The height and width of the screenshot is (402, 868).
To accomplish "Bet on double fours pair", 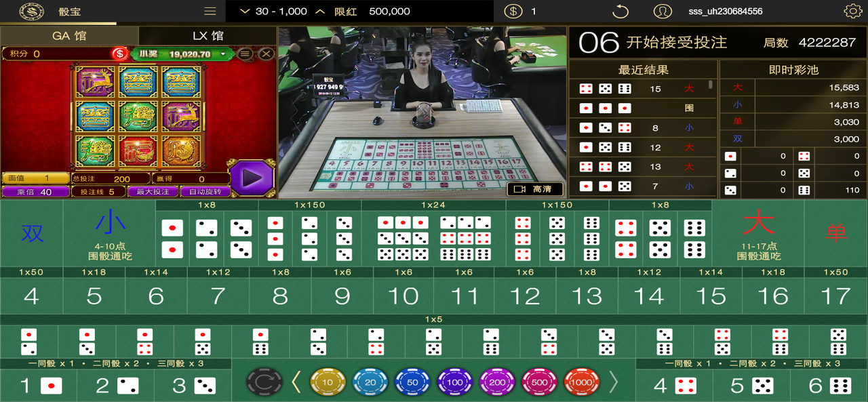I will click(x=625, y=239).
